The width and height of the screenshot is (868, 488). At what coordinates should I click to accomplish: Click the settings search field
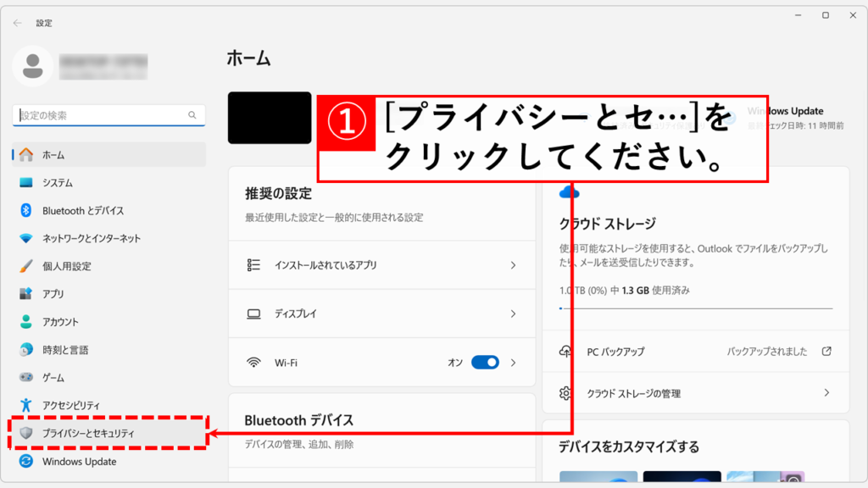102,115
